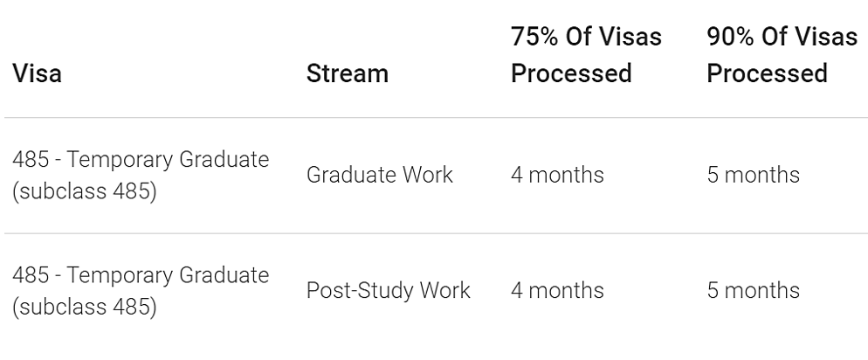This screenshot has height=360, width=868.
Task: Click 'Processed' under the 90% header
Action: click(x=767, y=73)
